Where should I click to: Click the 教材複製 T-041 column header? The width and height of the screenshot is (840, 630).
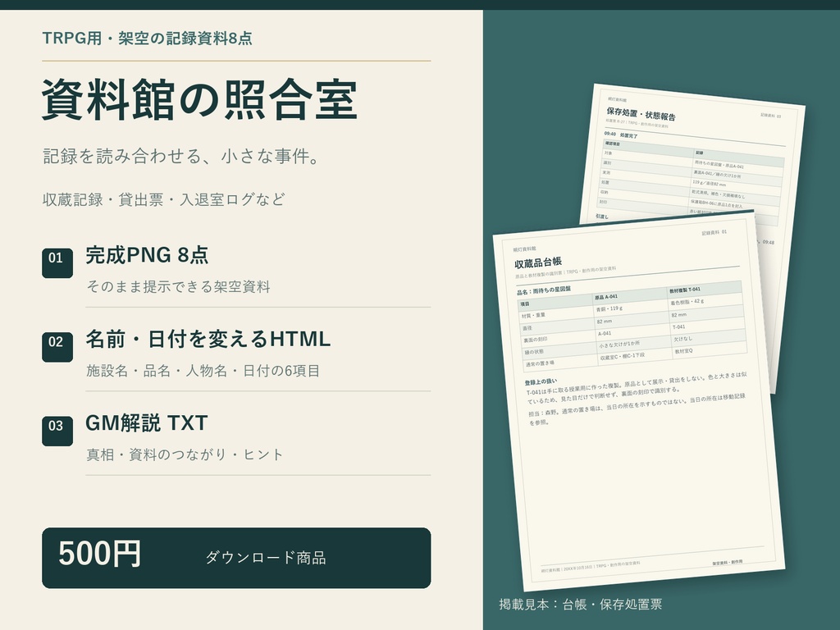(685, 290)
